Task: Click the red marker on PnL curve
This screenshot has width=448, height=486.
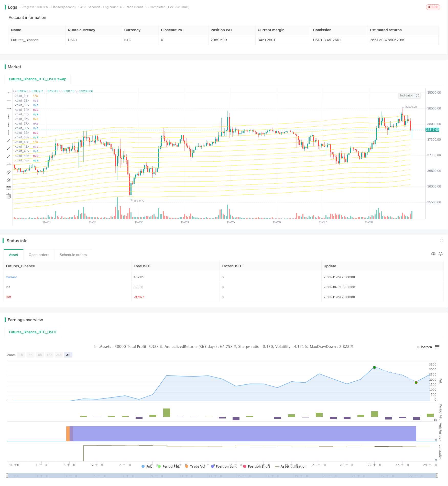Action: [x=416, y=382]
